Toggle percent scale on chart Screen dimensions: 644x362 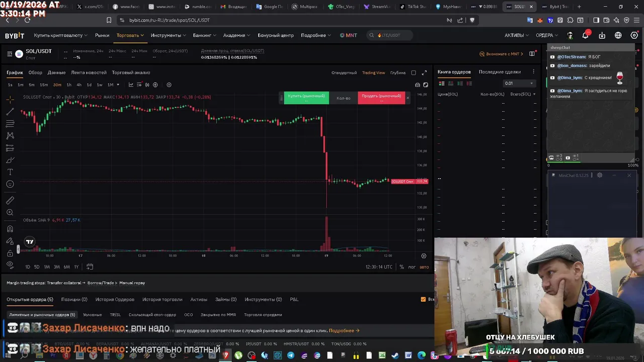coord(401,267)
